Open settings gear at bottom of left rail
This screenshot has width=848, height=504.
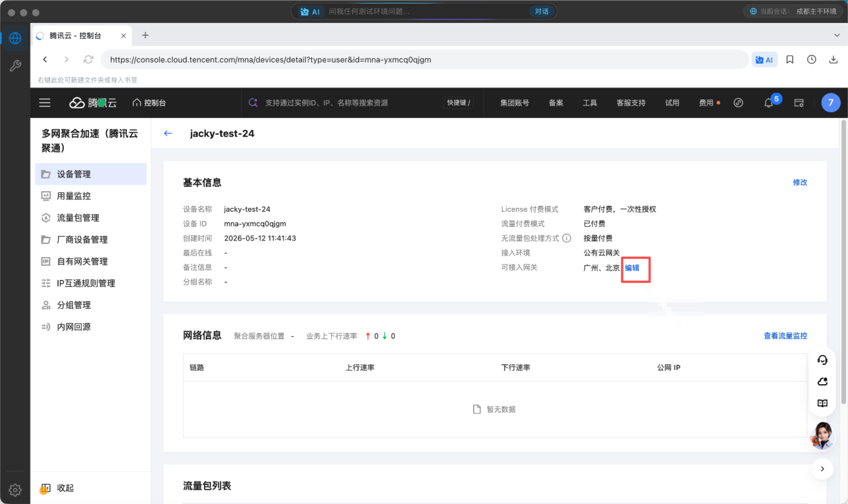(15, 490)
